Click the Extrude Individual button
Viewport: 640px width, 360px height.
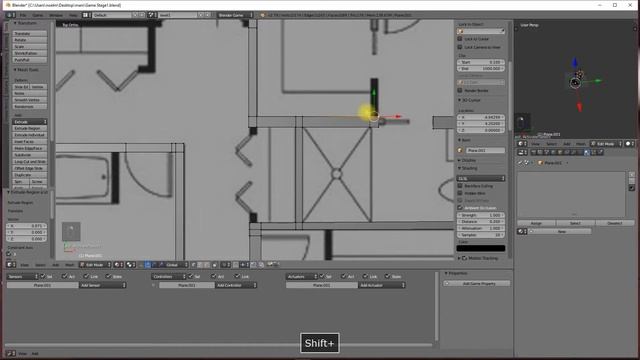click(29, 135)
